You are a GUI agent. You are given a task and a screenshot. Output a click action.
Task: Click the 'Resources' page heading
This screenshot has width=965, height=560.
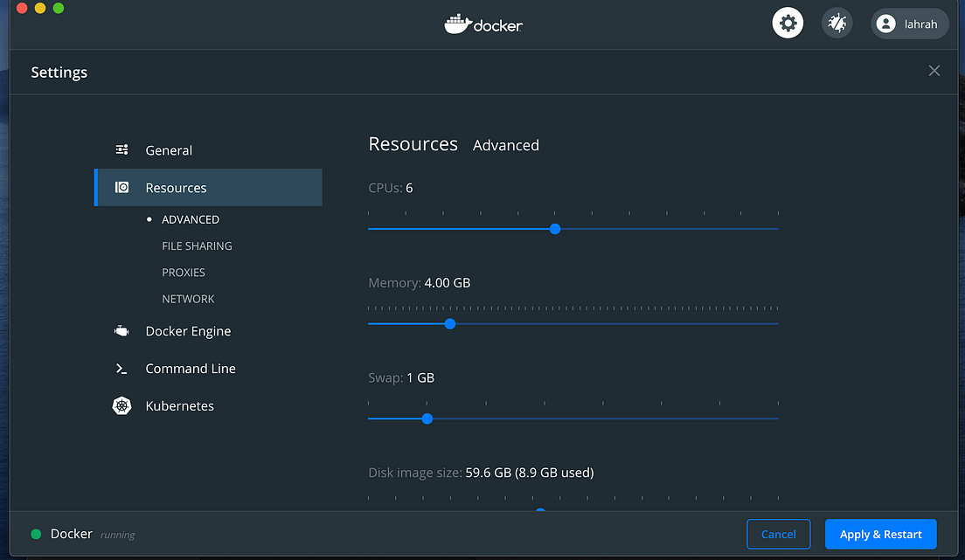pyautogui.click(x=413, y=144)
